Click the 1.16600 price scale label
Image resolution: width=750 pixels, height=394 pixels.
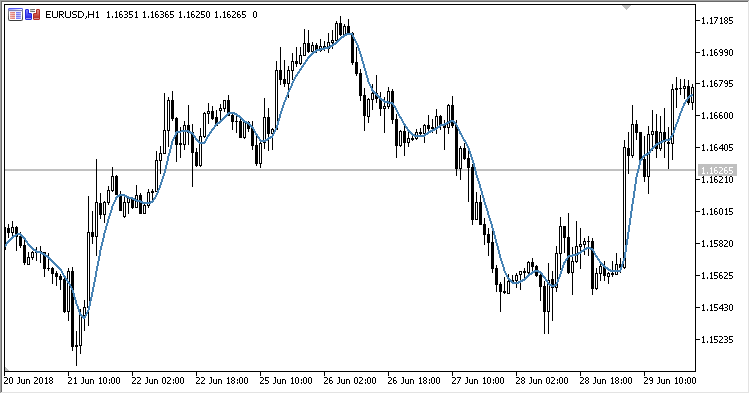point(717,116)
